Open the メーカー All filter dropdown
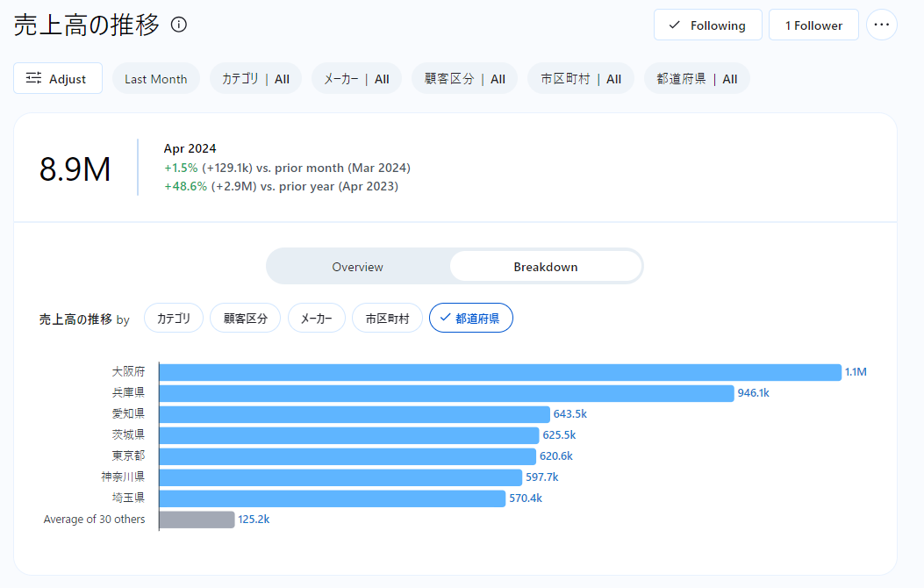 (356, 79)
